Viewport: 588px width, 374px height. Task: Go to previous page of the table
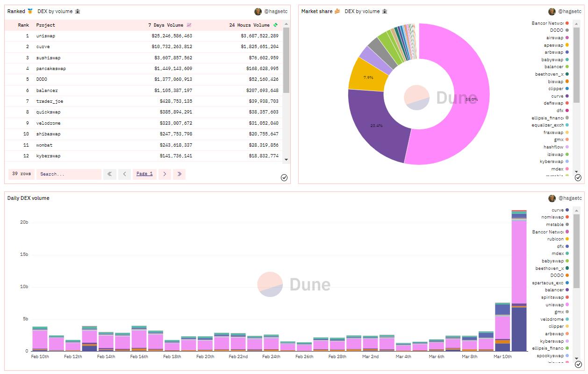point(124,174)
